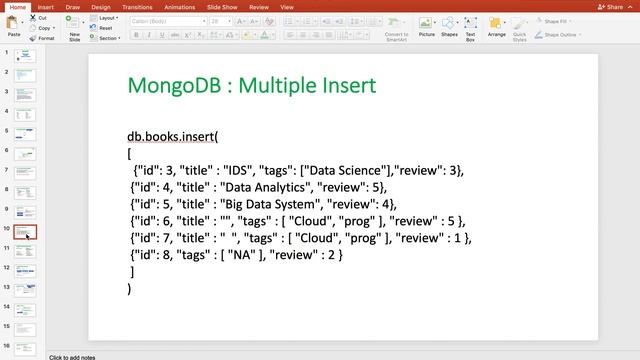
Task: Click the Paste clipboard icon
Action: click(x=12, y=23)
